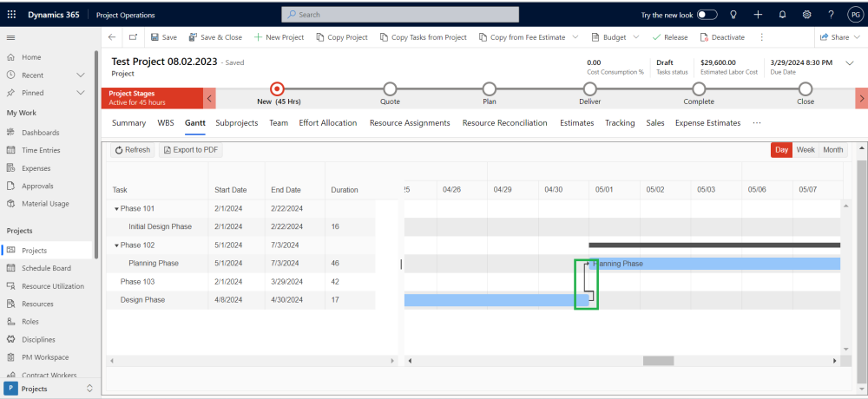The width and height of the screenshot is (868, 399).
Task: Toggle Try the new look switch
Action: [707, 15]
